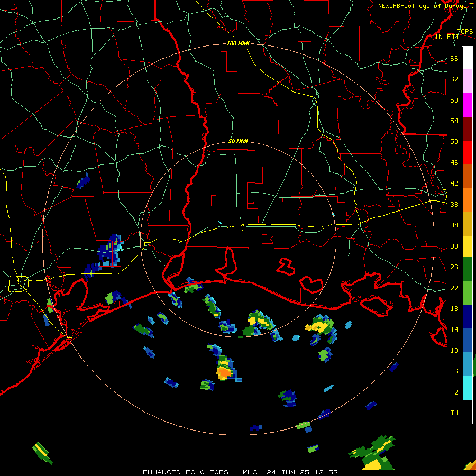
Task: Click the TH threshold label
Action: (454, 413)
